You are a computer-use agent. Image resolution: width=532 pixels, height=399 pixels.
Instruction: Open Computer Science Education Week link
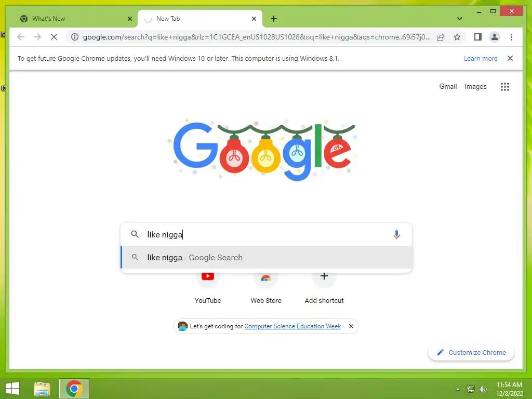click(x=292, y=326)
